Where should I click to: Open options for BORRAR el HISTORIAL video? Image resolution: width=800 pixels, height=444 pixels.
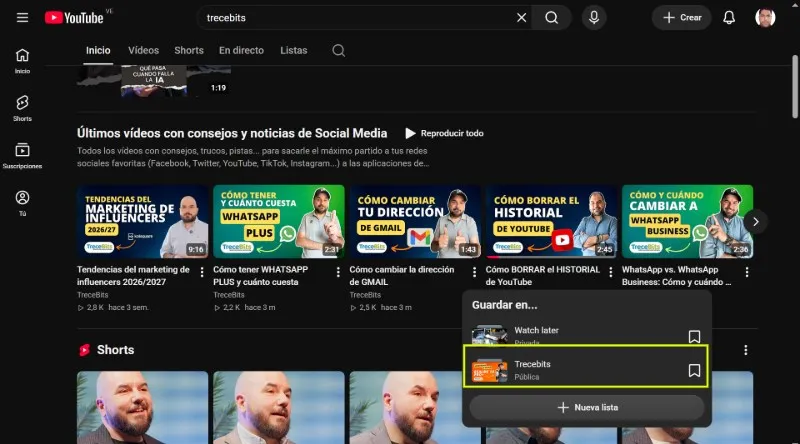tap(611, 272)
